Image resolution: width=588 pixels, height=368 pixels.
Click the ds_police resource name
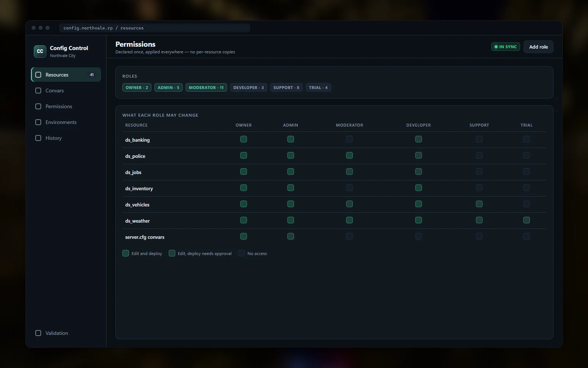(x=135, y=156)
